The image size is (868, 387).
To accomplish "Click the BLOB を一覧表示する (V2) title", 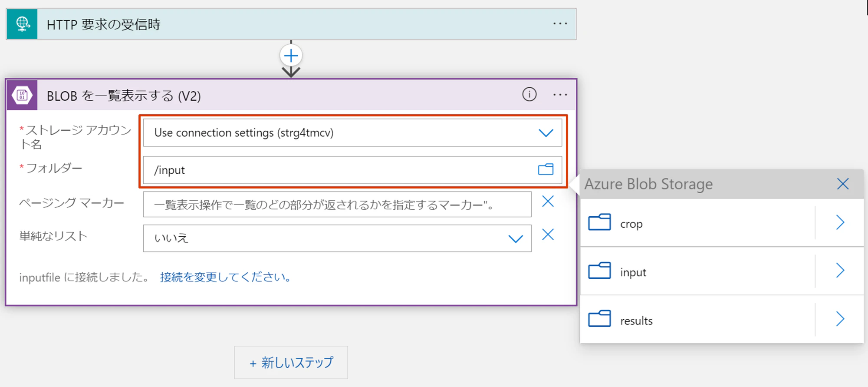I will (124, 96).
